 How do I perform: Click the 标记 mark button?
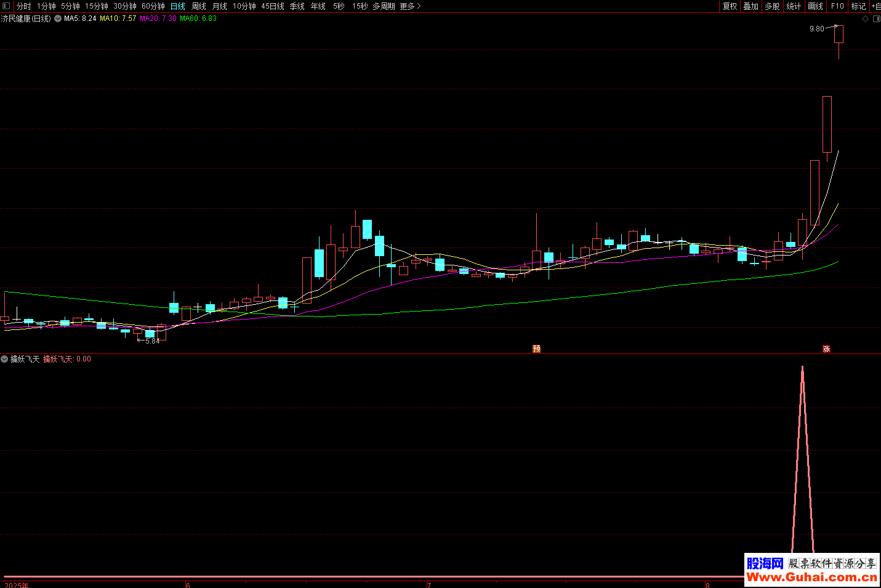pyautogui.click(x=859, y=6)
